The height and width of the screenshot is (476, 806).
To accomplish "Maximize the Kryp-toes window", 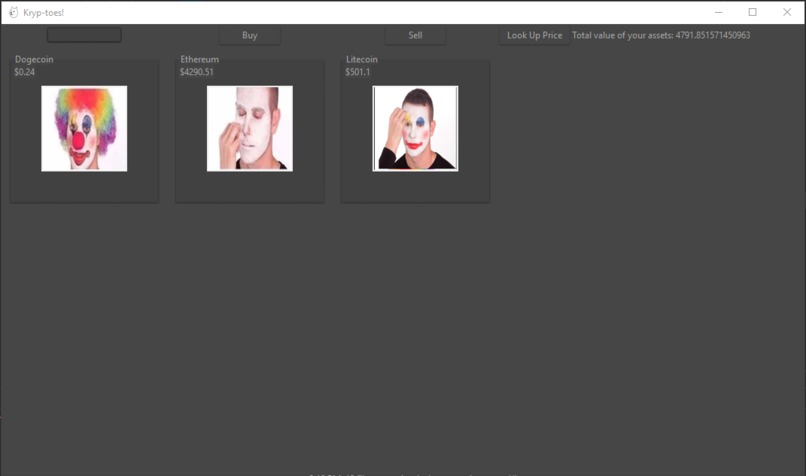I will (753, 12).
